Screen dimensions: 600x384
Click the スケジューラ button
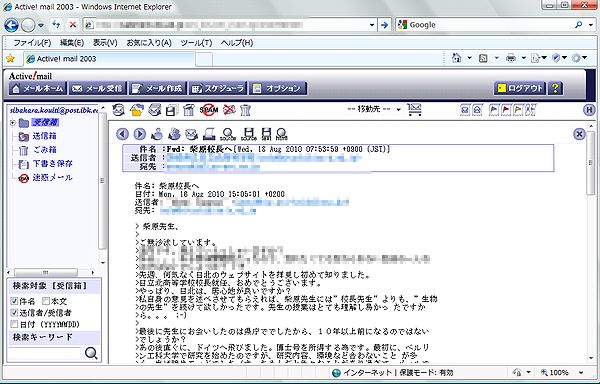218,88
